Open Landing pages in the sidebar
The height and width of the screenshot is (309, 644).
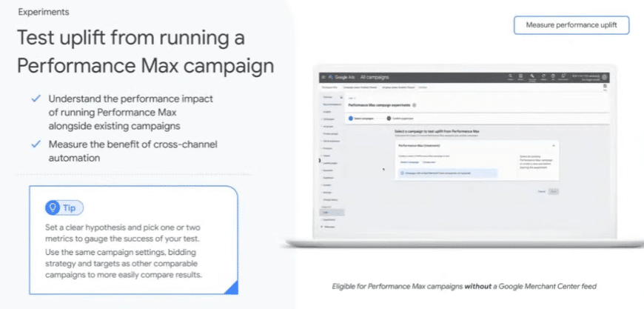[330, 163]
